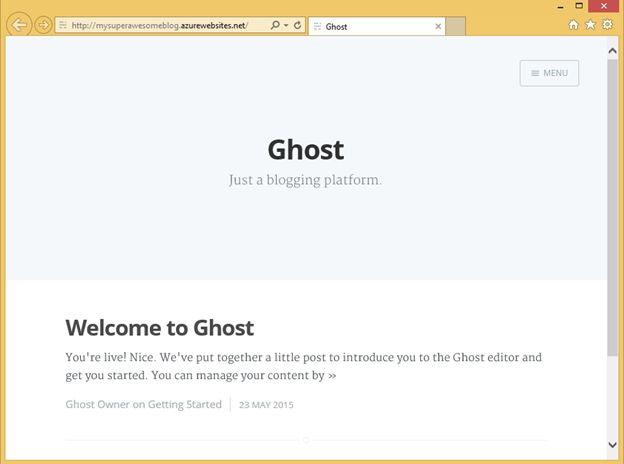Click the vertical scrollbar thumb

pyautogui.click(x=612, y=208)
